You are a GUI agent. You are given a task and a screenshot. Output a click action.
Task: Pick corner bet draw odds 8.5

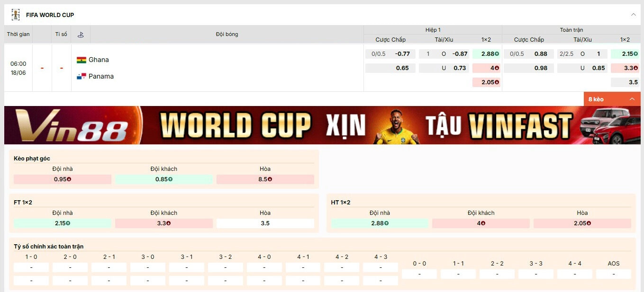[265, 179]
